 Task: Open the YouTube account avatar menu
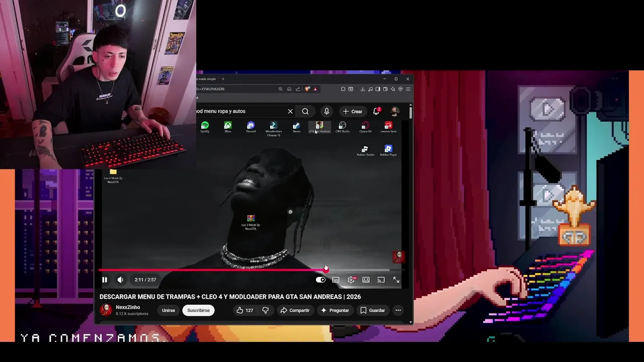(395, 111)
